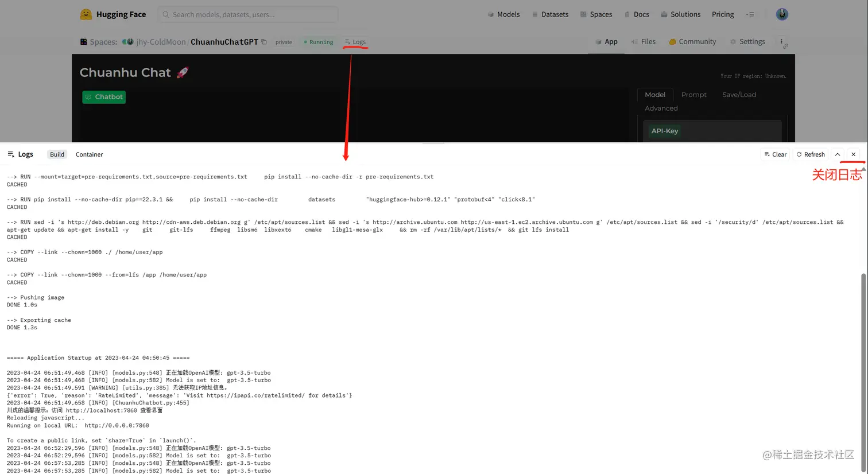Switch to the App tab
Image resolution: width=868 pixels, height=474 pixels.
606,41
